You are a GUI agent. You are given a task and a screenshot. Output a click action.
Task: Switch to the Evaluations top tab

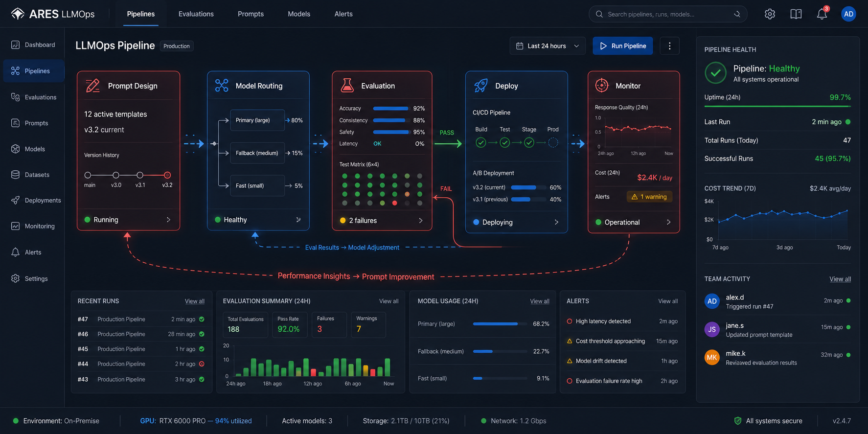[x=196, y=14]
